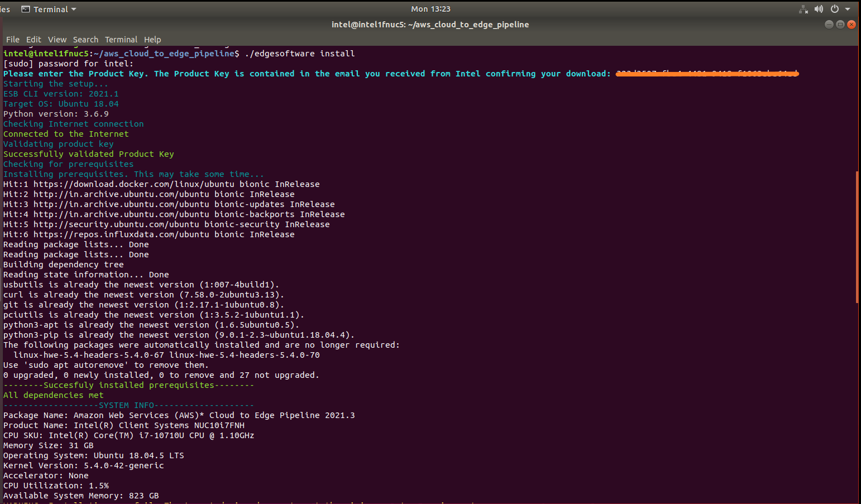The height and width of the screenshot is (504, 861).
Task: Open the File menu
Action: [12, 40]
